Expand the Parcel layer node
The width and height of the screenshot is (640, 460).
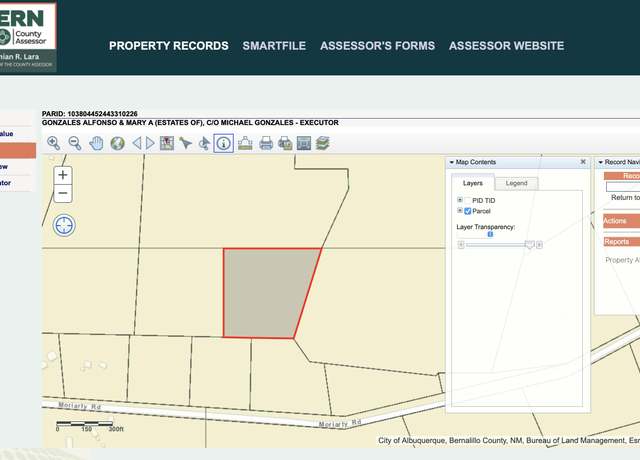[460, 211]
